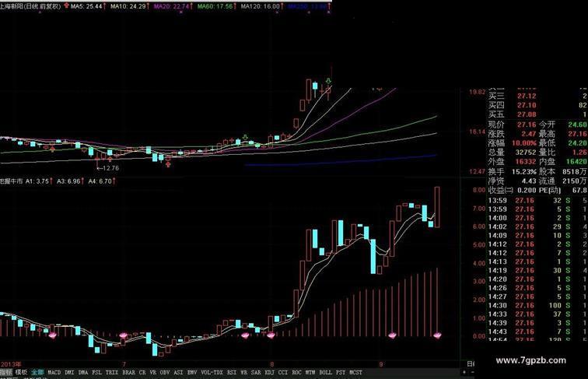Click the 换手 15.23% value
Image resolution: width=588 pixels, height=379 pixels.
coord(524,172)
